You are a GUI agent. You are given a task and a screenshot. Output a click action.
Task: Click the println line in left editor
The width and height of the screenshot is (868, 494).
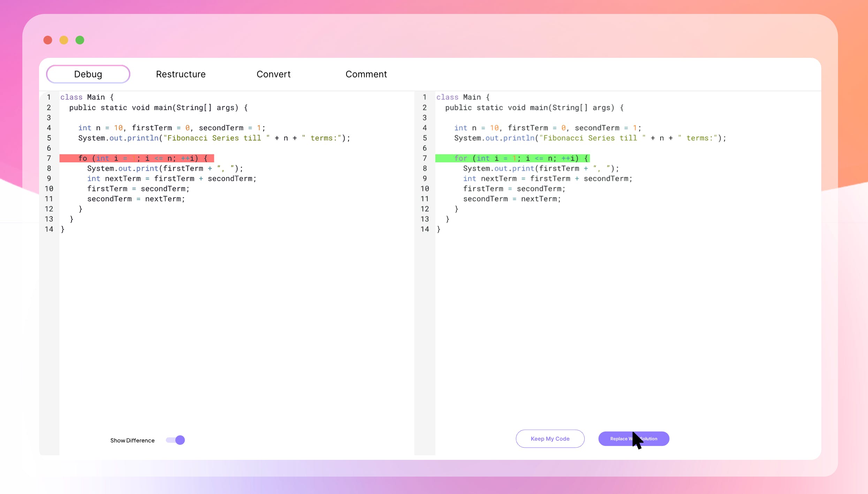pyautogui.click(x=214, y=138)
